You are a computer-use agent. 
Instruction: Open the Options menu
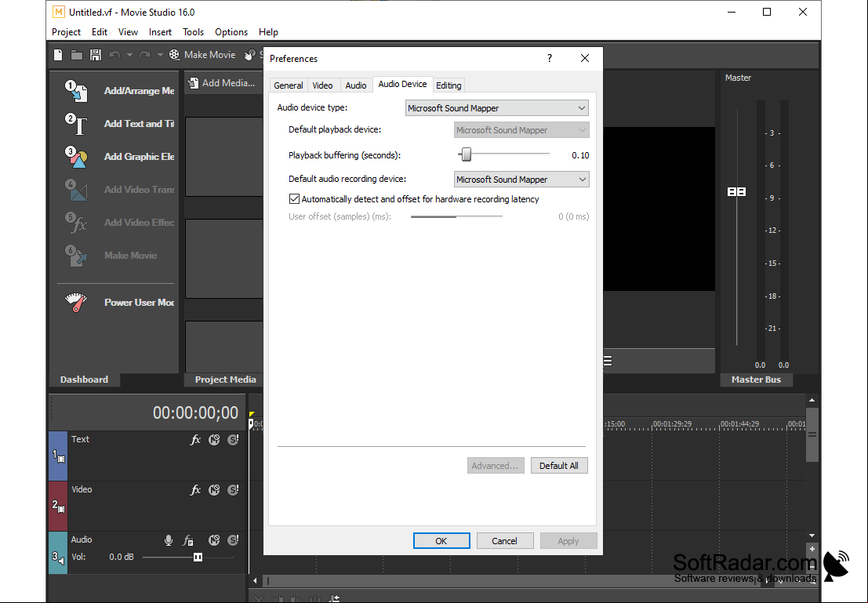coord(231,32)
